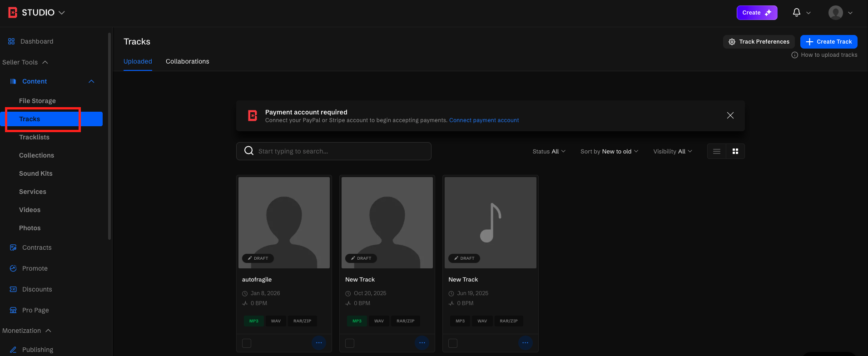Open Track Preferences gear button
868x356 pixels.
click(759, 42)
